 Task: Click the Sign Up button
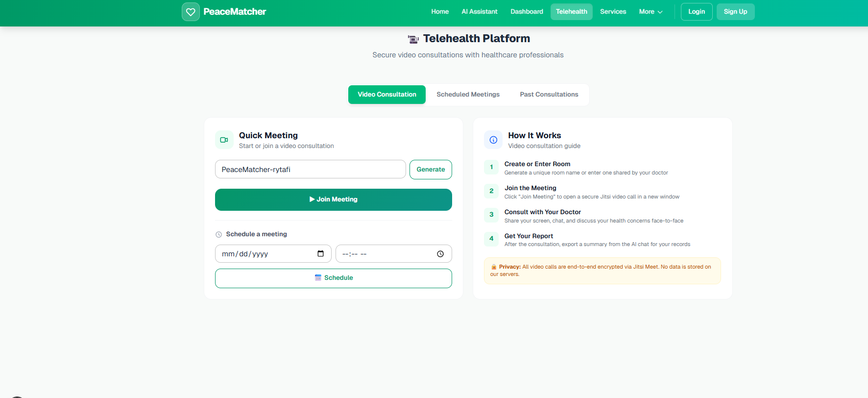[735, 12]
